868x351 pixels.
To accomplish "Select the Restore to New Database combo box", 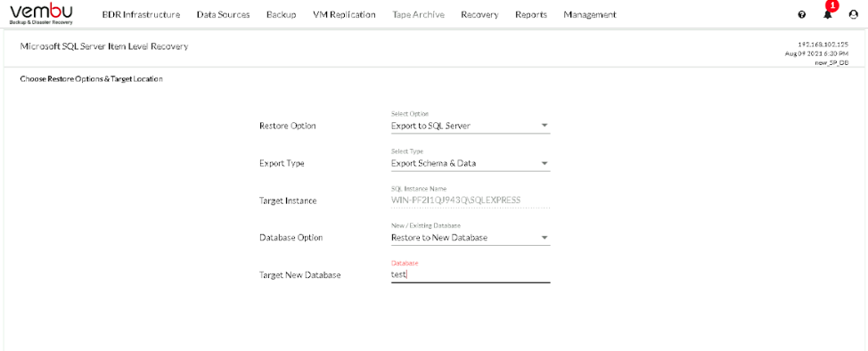I will pyautogui.click(x=471, y=238).
